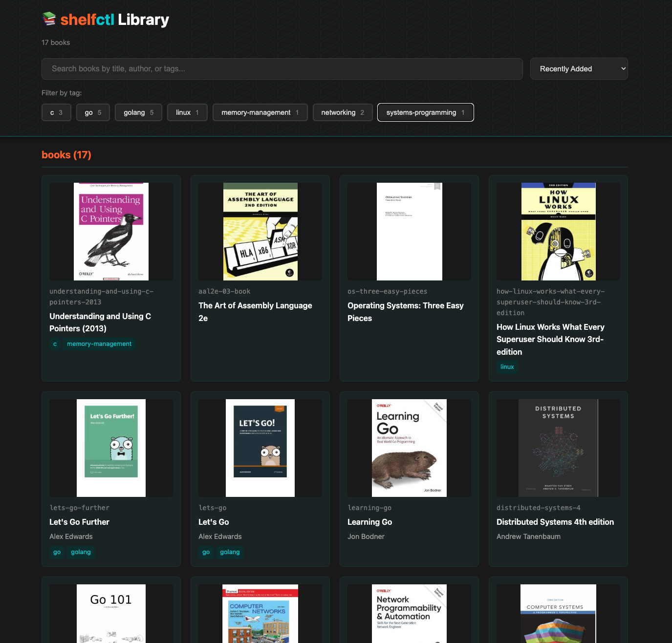The width and height of the screenshot is (672, 643).
Task: Toggle the systems-programming tag filter
Action: [425, 112]
